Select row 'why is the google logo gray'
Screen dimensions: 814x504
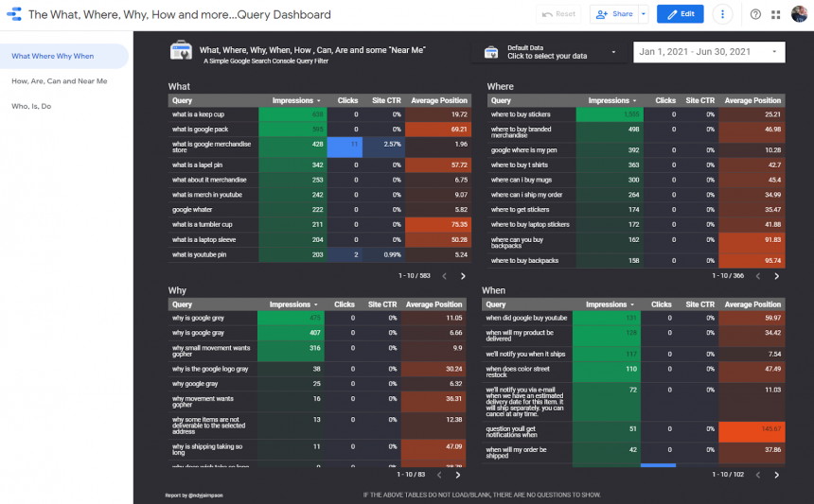point(317,369)
